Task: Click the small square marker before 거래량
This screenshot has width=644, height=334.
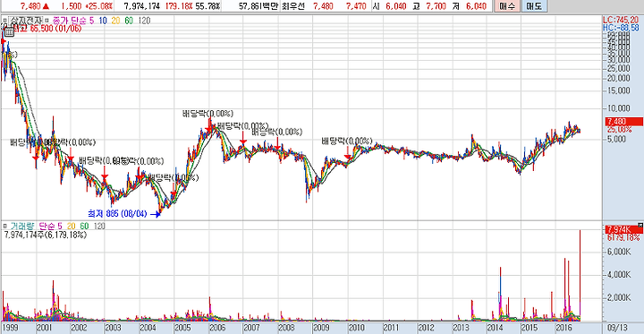Action: point(4,227)
